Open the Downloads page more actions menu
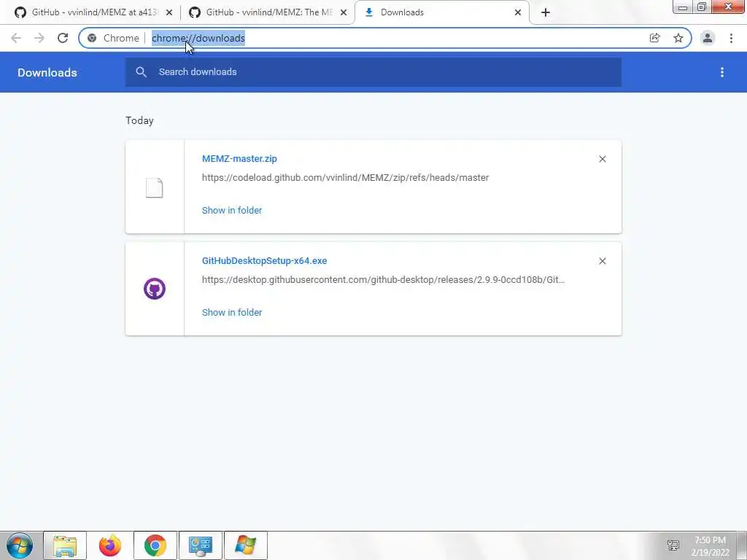Screen dimensions: 747x560 [722, 72]
